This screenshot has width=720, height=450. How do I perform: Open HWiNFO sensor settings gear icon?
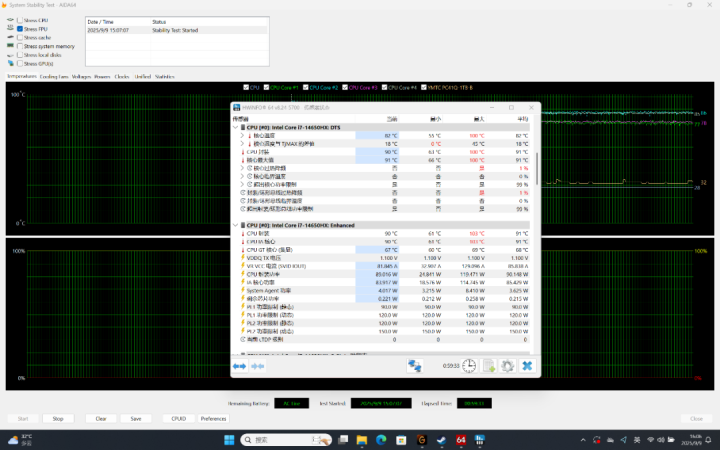coord(507,366)
